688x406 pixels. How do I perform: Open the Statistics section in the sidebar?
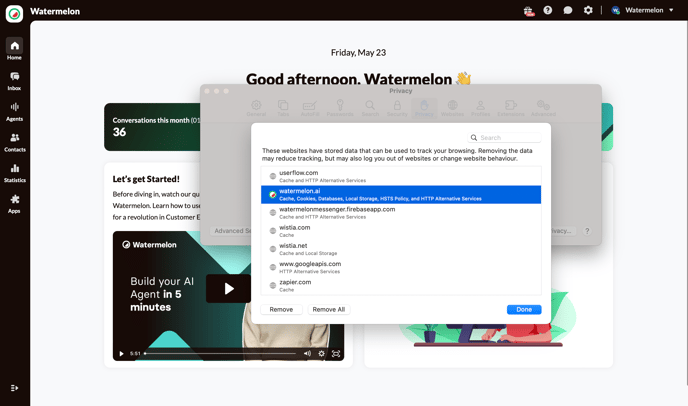tap(14, 173)
